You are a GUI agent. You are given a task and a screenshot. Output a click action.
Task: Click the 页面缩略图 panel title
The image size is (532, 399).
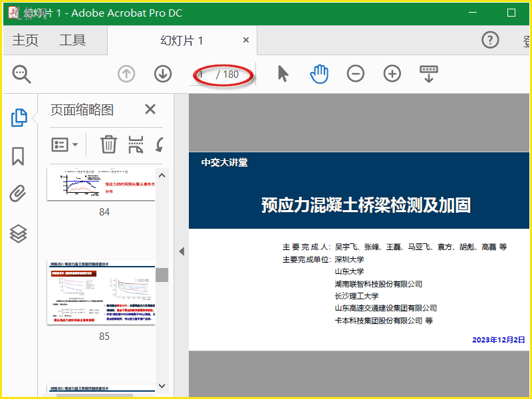click(x=82, y=110)
